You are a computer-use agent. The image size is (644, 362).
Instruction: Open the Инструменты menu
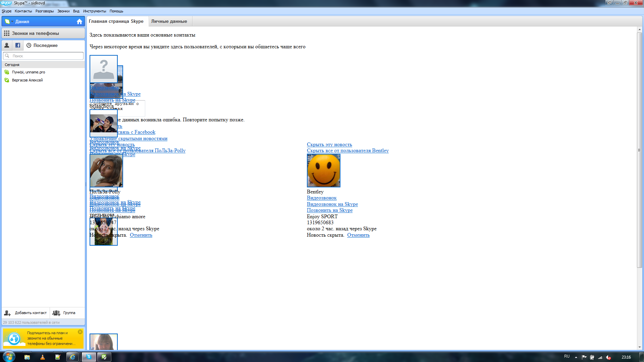[95, 11]
